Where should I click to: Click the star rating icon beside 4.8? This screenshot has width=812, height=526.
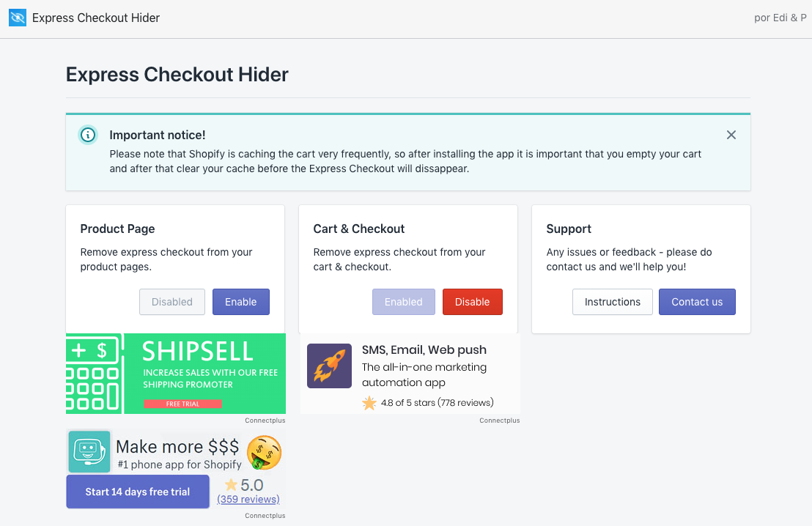(369, 403)
